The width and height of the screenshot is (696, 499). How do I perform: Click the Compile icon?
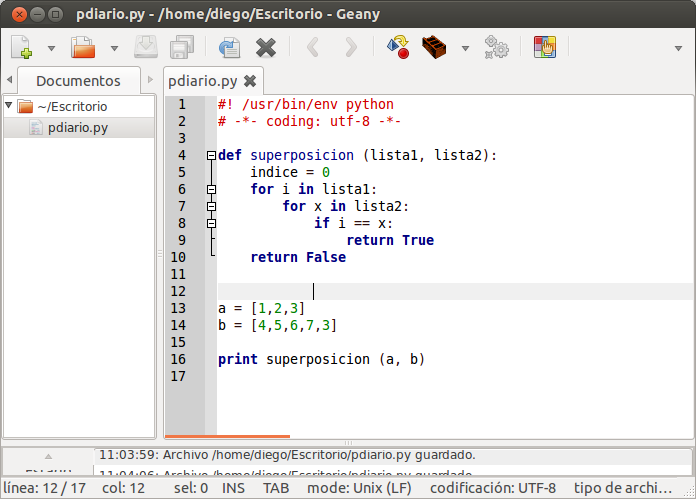point(397,47)
